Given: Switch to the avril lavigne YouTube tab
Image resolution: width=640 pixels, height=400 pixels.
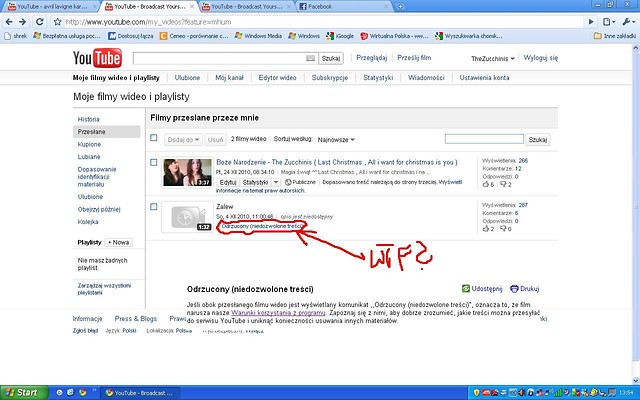Looking at the screenshot, I should pos(53,6).
